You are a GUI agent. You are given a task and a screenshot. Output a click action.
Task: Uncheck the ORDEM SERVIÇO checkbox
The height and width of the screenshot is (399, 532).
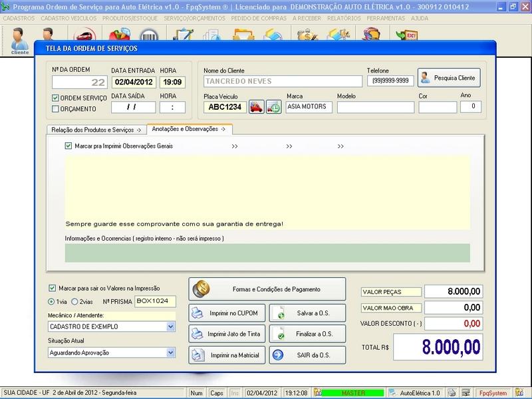[56, 98]
